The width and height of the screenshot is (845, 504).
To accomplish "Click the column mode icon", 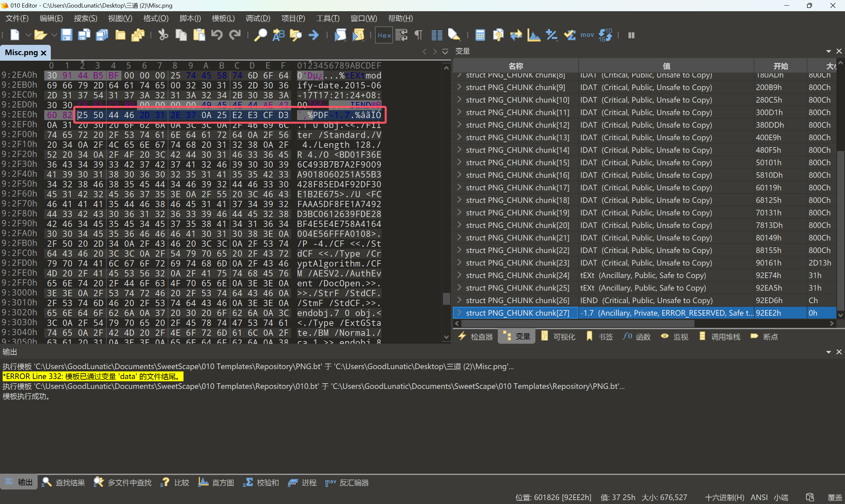I will [x=437, y=35].
